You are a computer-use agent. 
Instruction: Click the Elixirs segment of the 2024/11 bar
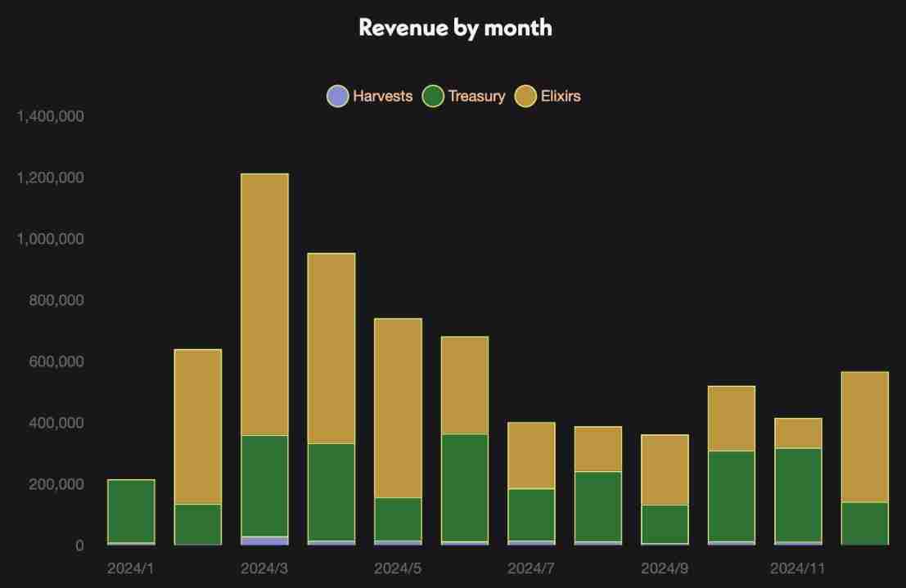point(798,433)
